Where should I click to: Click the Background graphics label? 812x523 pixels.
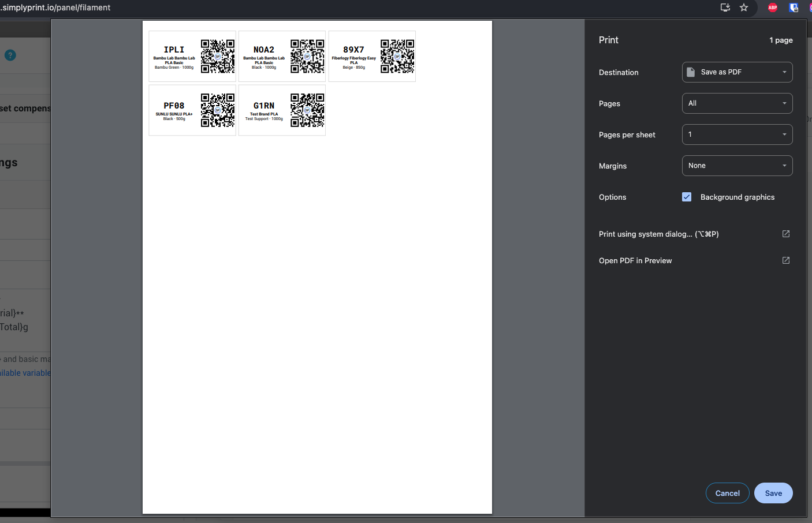[737, 197]
